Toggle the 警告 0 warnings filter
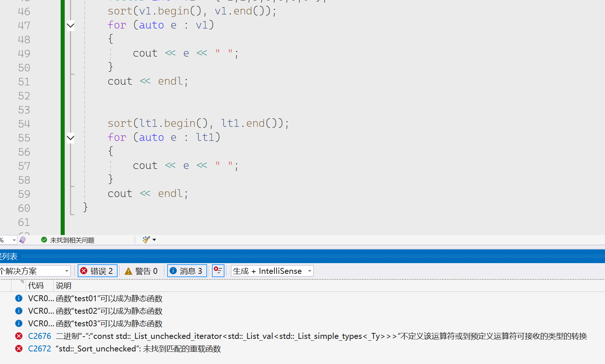This screenshot has width=605, height=364. [x=141, y=271]
